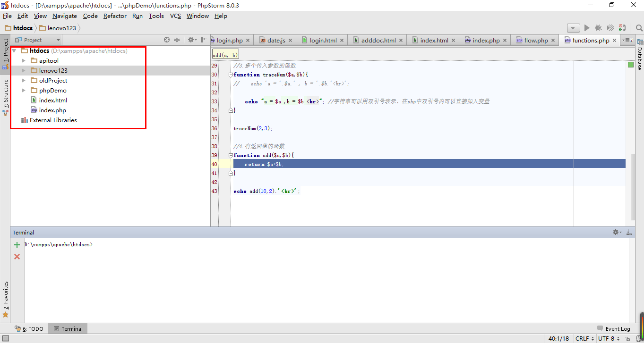Hide the Project panel with arrow icon
The width and height of the screenshot is (644, 343).
click(x=204, y=40)
